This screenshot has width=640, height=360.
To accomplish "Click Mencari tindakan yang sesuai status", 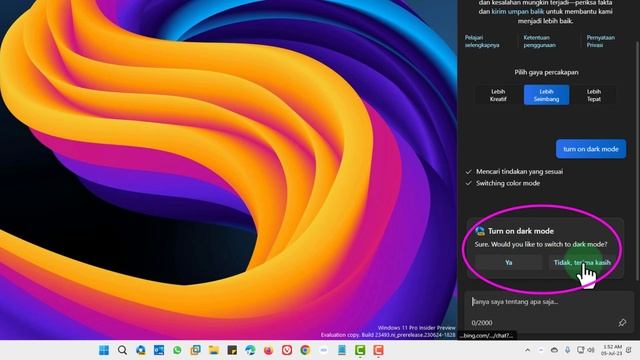I will coord(519,172).
